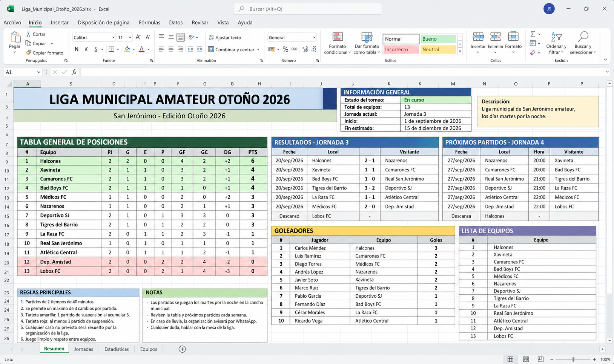Expand the Name Box dropdown arrow
This screenshot has height=364, width=614.
click(x=38, y=72)
